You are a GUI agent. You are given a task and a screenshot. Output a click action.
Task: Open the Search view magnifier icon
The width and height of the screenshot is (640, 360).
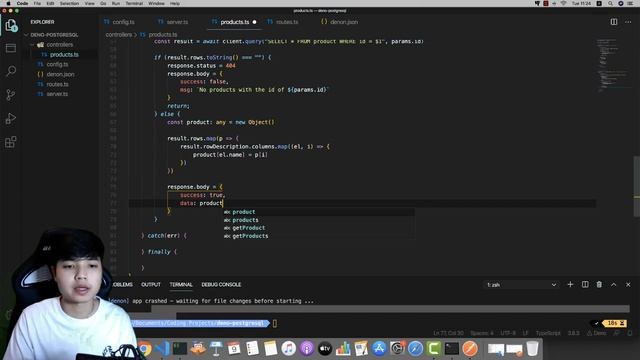point(11,71)
